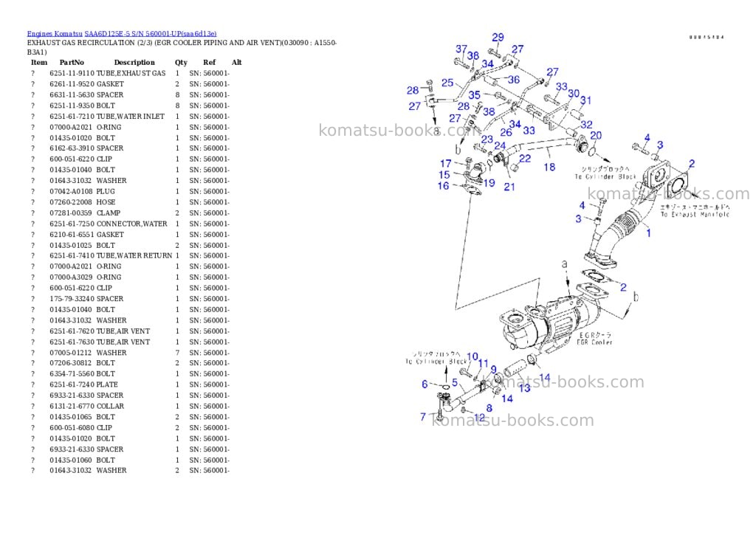The image size is (756, 535).
Task: Select part number 01435-01060
Action: click(71, 460)
